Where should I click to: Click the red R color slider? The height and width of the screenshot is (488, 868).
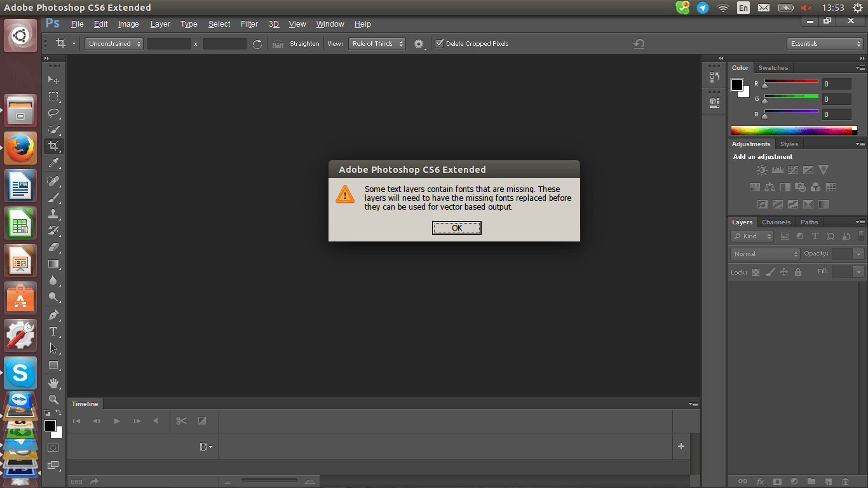coord(791,81)
